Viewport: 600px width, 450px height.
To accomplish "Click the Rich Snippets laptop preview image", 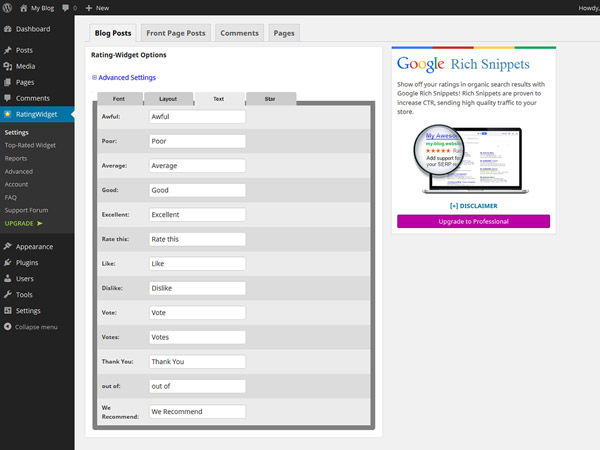I will tap(471, 159).
